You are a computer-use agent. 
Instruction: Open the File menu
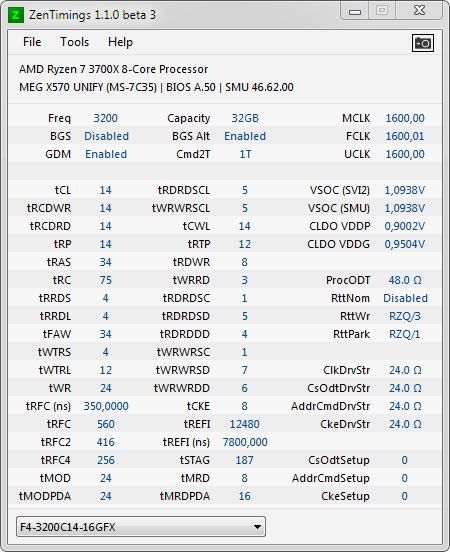[x=32, y=42]
